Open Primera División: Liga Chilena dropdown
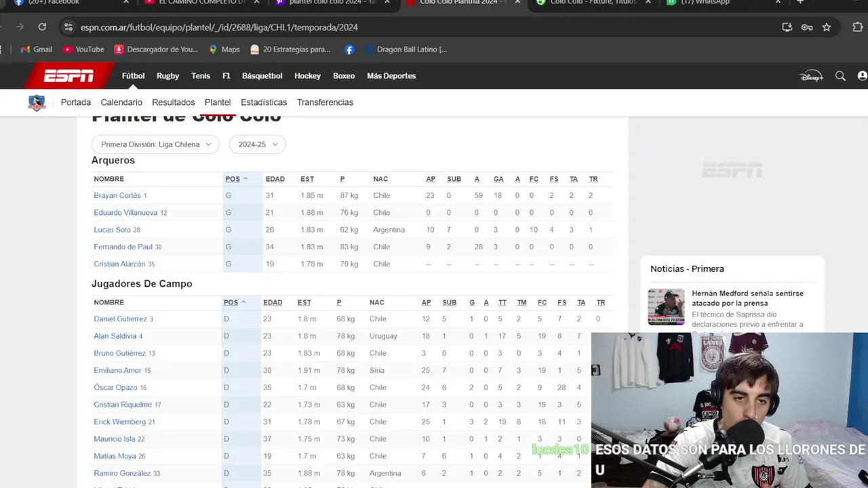This screenshot has width=868, height=488. coord(156,144)
